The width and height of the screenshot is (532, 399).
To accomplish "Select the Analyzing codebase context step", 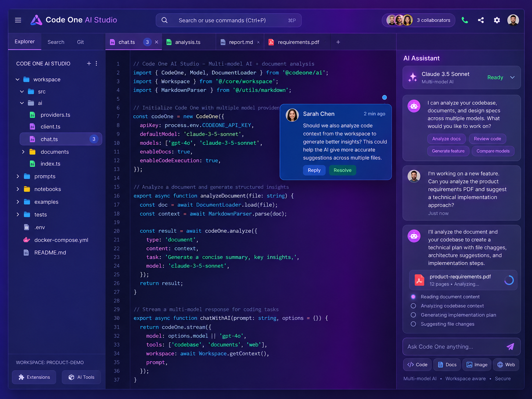I will pyautogui.click(x=413, y=306).
